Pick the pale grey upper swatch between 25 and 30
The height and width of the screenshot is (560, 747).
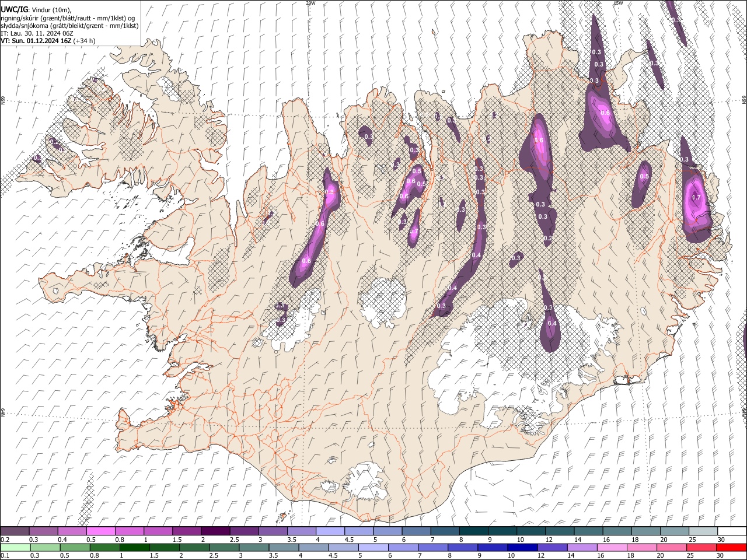coord(703,531)
